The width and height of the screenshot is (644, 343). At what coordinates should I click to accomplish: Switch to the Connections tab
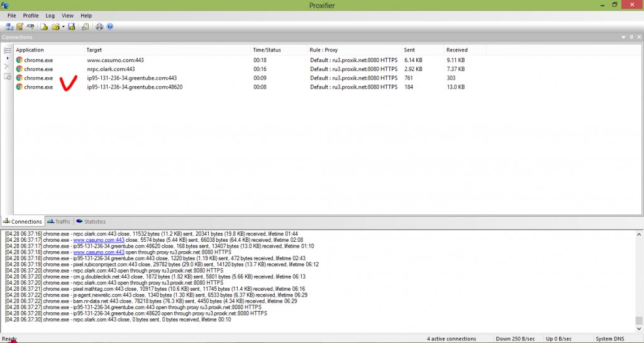pyautogui.click(x=23, y=222)
